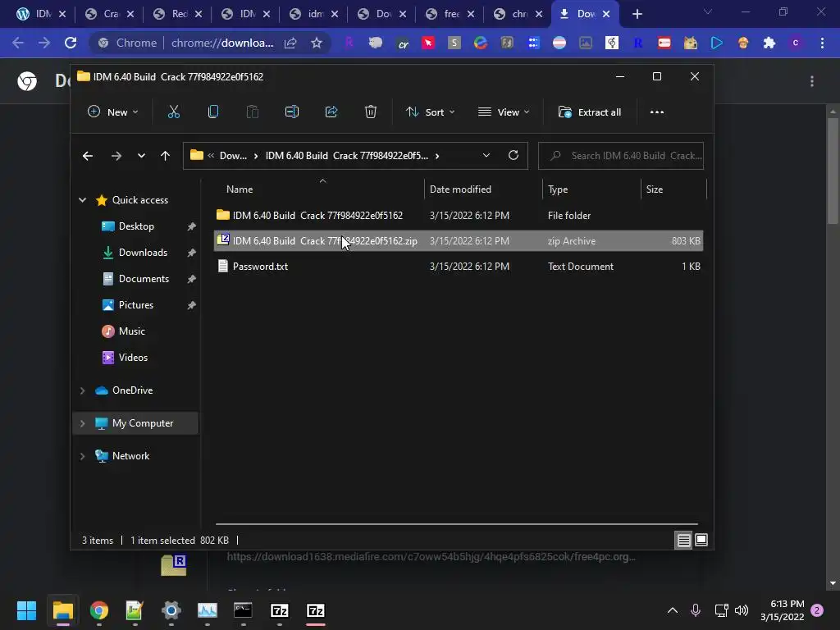Collapse the Quick access tree node
The image size is (840, 630).
point(83,200)
